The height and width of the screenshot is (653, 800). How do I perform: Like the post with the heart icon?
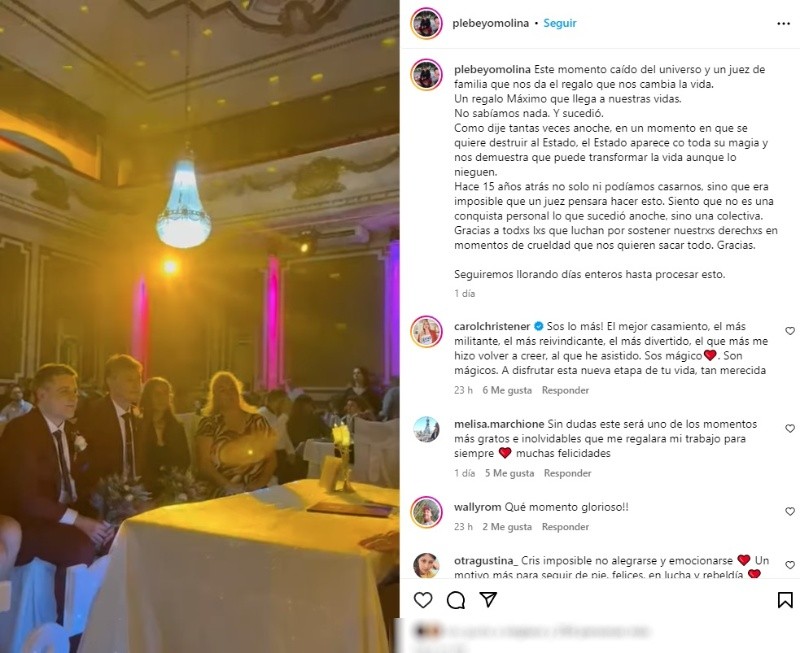[x=422, y=600]
